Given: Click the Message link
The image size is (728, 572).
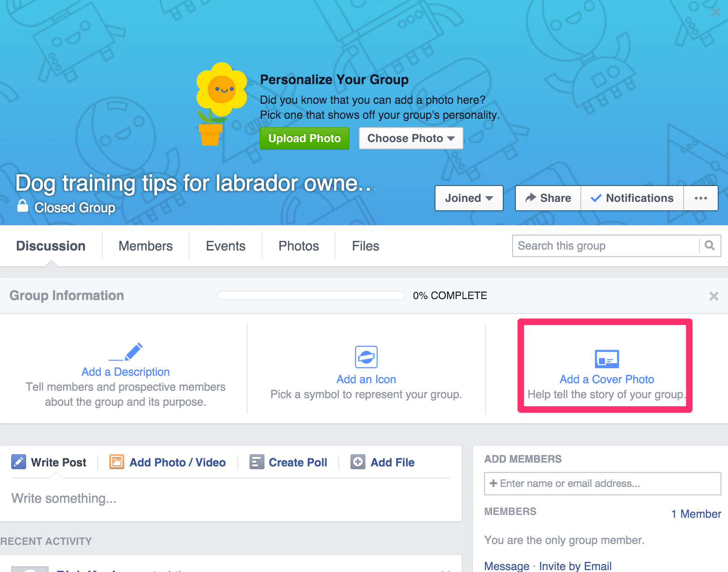Looking at the screenshot, I should [x=507, y=566].
